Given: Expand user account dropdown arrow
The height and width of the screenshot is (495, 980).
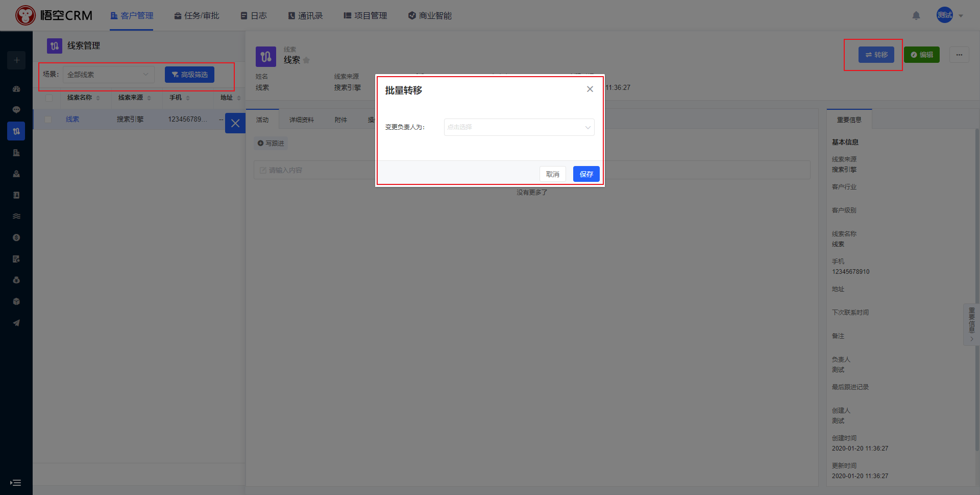Looking at the screenshot, I should coord(961,16).
